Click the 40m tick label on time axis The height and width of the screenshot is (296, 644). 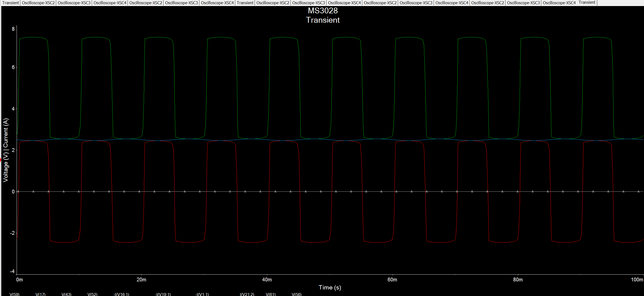(267, 280)
